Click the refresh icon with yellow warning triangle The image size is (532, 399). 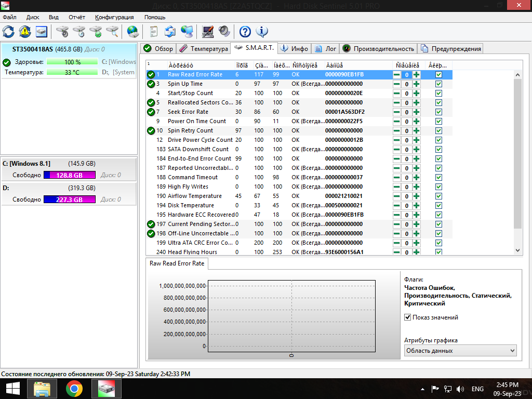click(24, 32)
